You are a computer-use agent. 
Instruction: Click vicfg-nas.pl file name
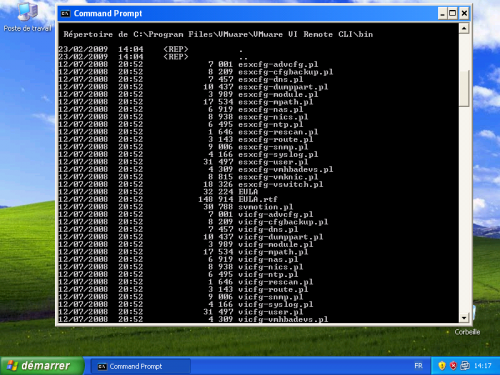point(268,259)
